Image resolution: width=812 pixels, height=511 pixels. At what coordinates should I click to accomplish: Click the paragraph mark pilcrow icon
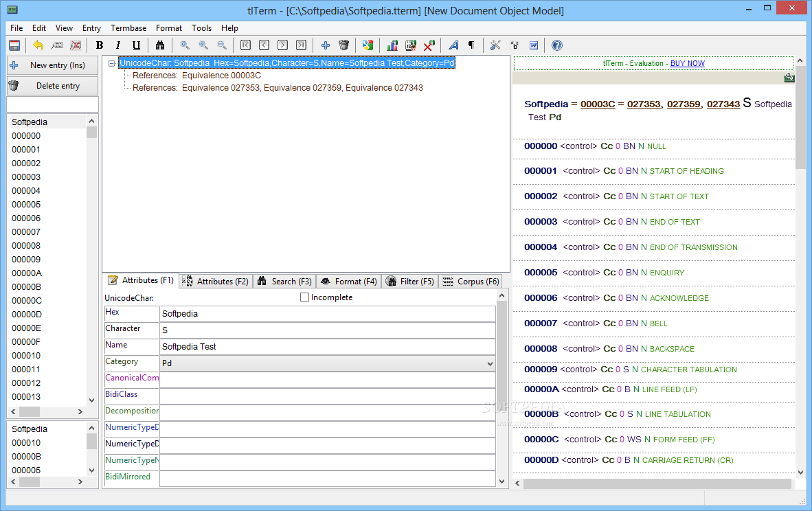pos(472,45)
